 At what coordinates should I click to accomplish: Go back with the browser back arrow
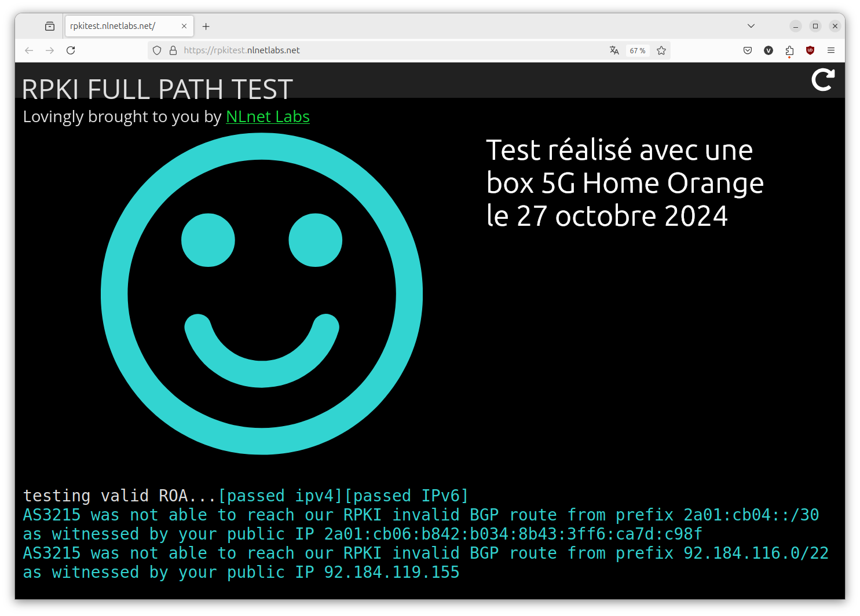(29, 50)
